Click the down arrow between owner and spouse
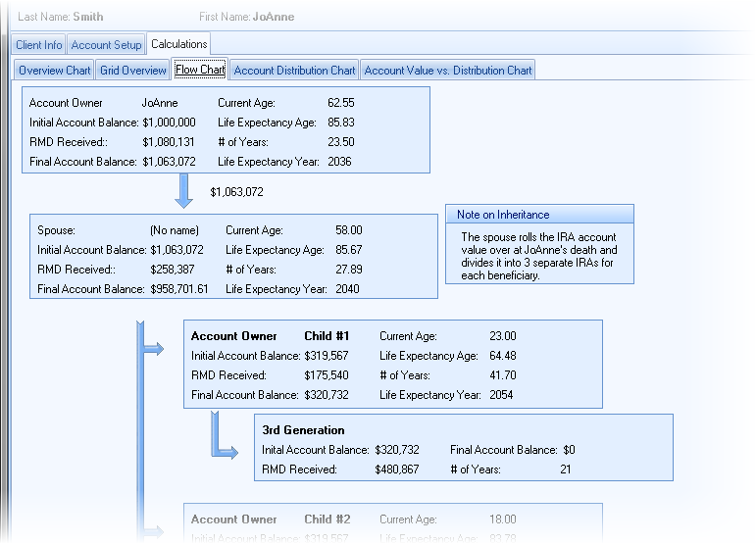This screenshot has width=756, height=544. (x=183, y=191)
